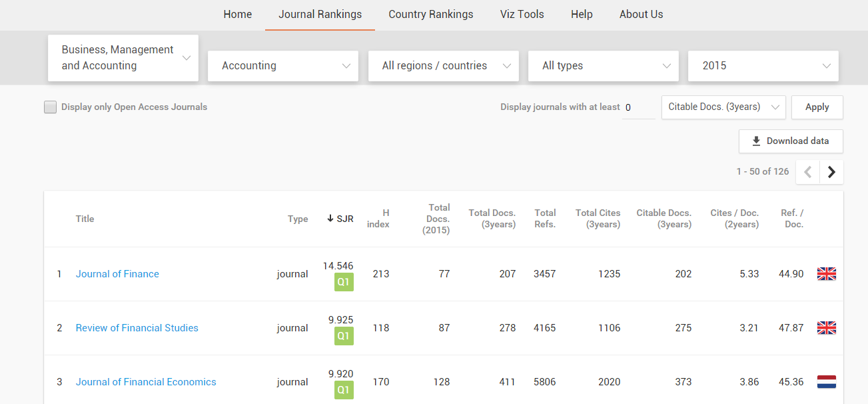
Task: Go to About Us page
Action: click(642, 14)
